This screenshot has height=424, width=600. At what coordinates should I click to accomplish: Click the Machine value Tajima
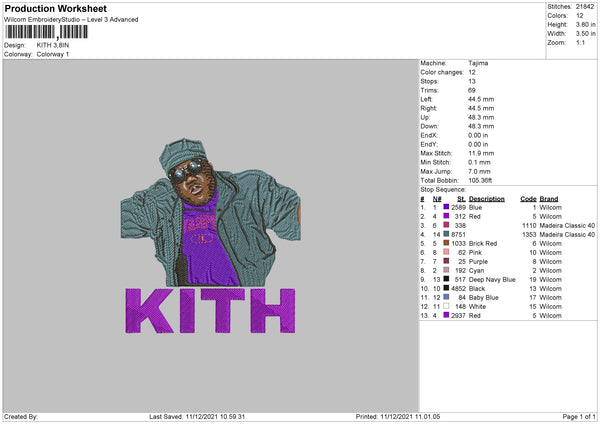tap(478, 63)
